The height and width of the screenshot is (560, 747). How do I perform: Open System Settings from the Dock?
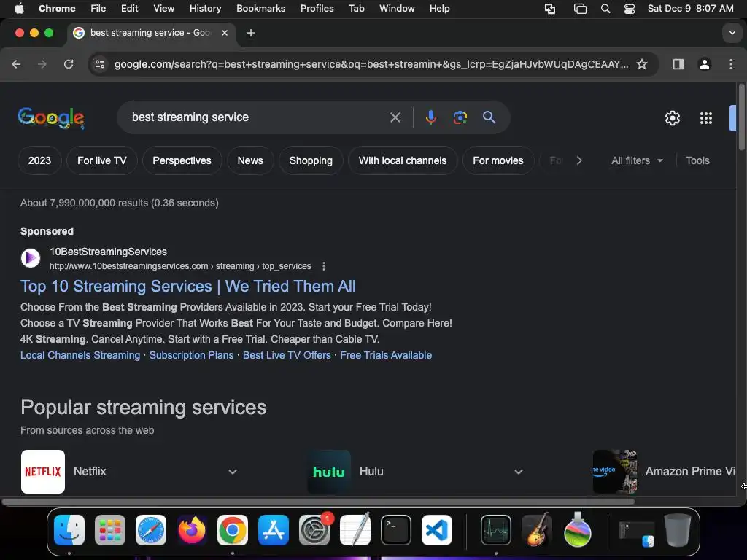[x=314, y=530]
